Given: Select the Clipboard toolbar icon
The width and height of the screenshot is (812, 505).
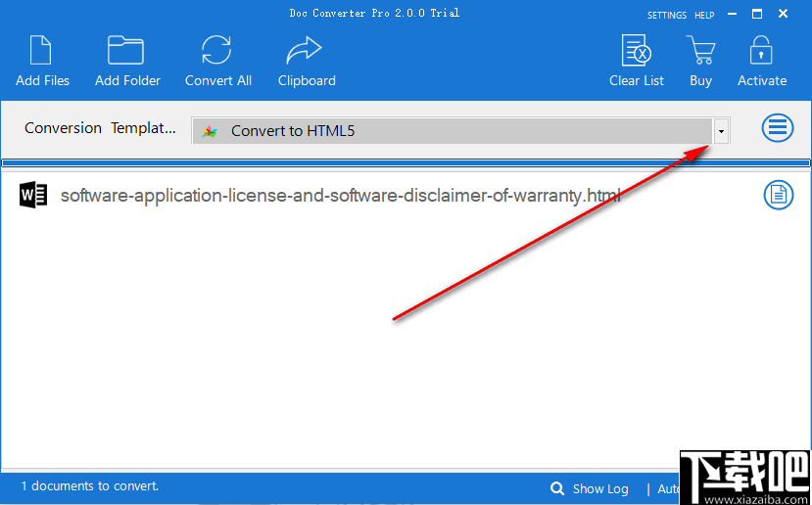Looking at the screenshot, I should 304,51.
